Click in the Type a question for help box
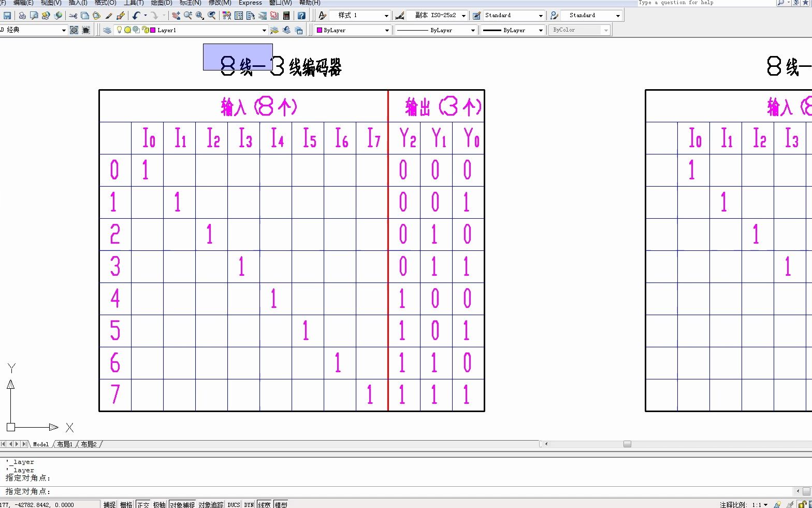 click(706, 3)
